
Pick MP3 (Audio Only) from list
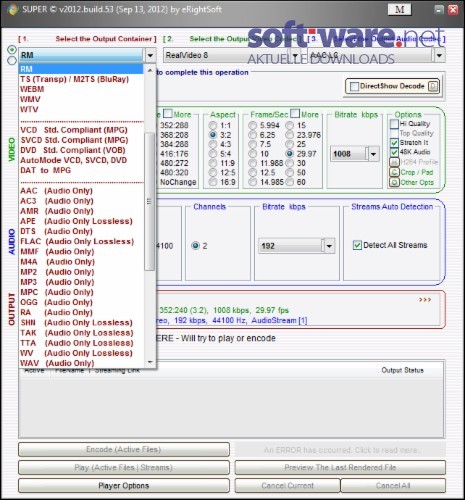(82, 282)
